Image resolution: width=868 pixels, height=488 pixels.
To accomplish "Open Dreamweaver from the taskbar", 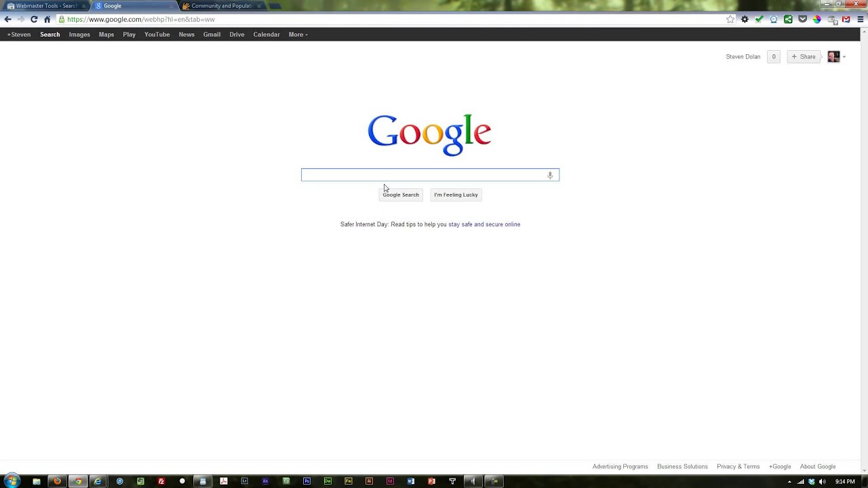I will [328, 481].
